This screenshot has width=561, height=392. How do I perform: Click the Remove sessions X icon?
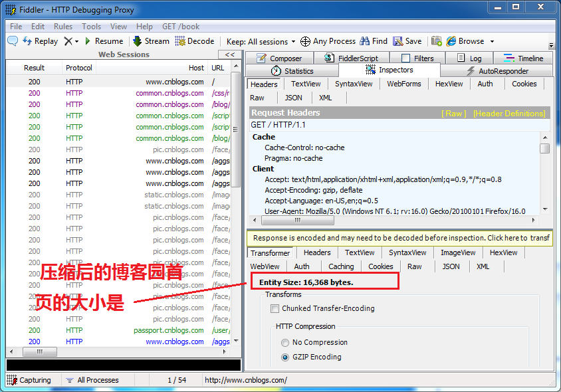[69, 41]
